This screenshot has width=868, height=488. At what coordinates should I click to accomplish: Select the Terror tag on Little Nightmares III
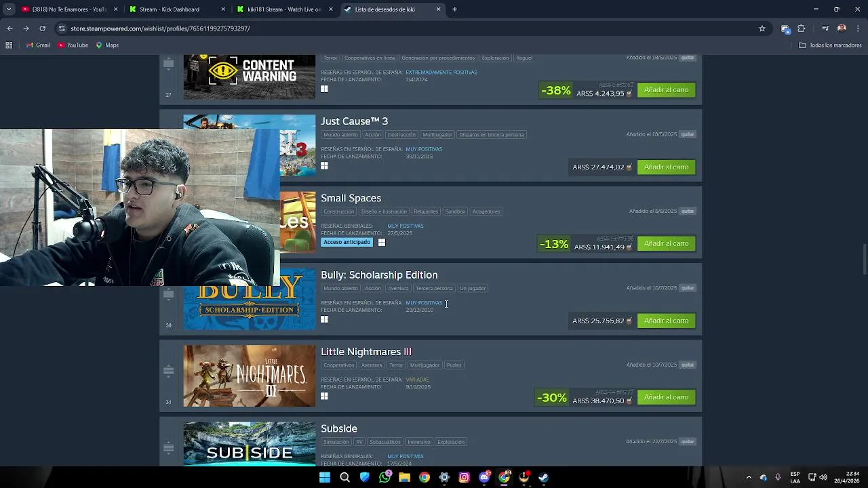pos(396,365)
